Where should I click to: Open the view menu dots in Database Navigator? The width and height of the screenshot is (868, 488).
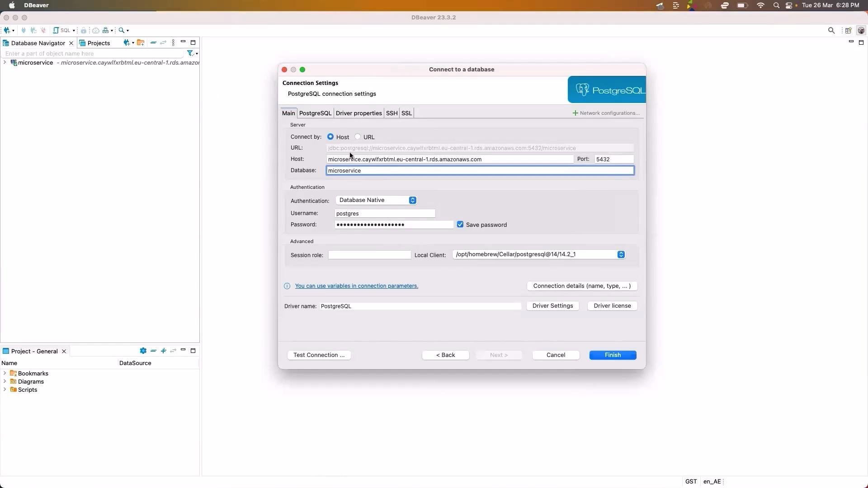(173, 42)
